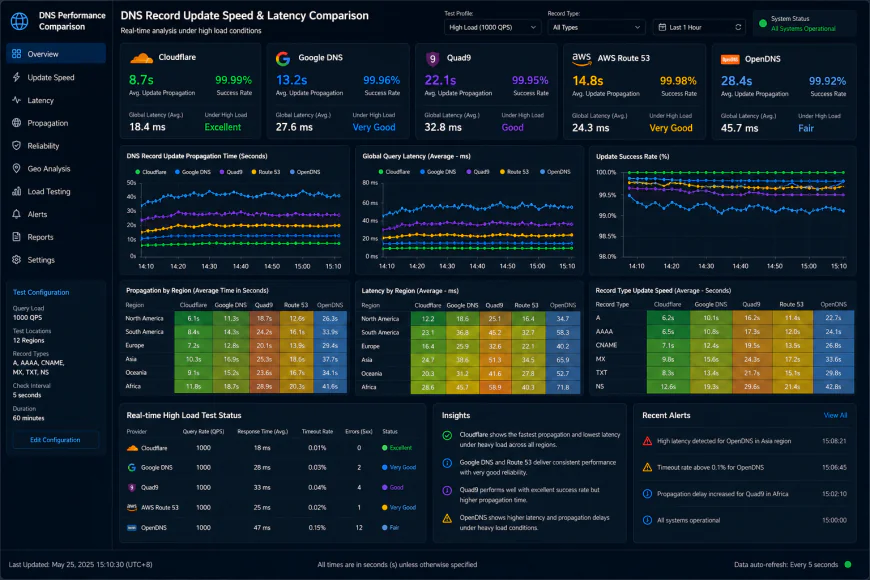Image resolution: width=870 pixels, height=580 pixels.
Task: Click the Quad9 row in High Load Test Status
Action: tap(272, 487)
